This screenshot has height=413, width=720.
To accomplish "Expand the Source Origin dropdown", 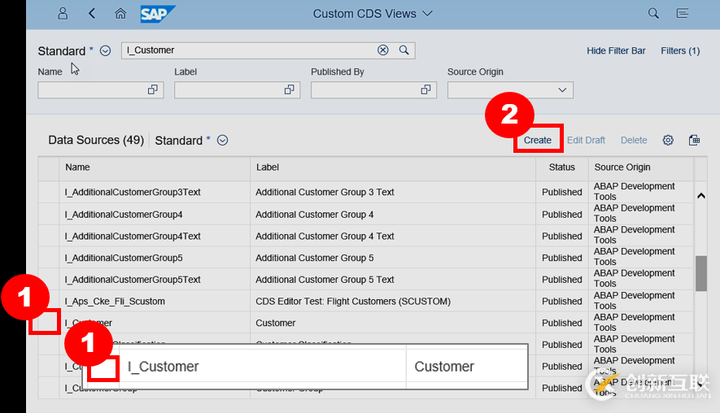I will (561, 90).
